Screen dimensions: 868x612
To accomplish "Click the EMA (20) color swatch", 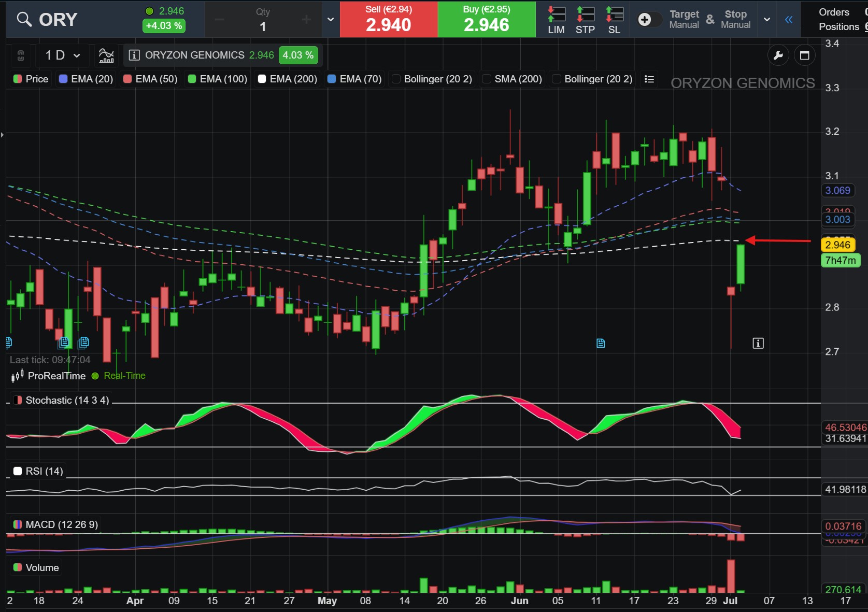I will (64, 79).
